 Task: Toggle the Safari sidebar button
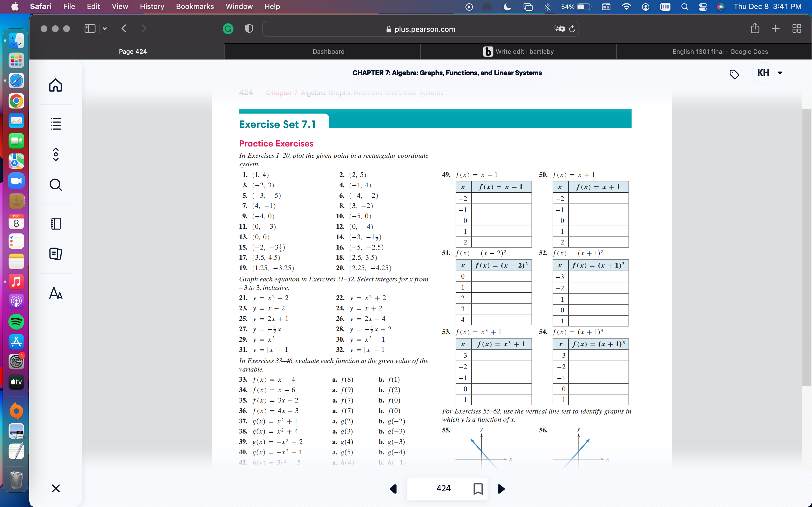pyautogui.click(x=90, y=28)
